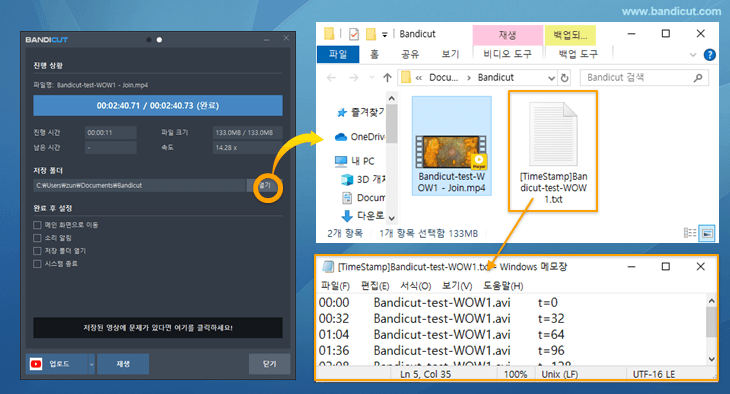Click the 닫기 close button in Bandicut
The image size is (730, 394).
[x=269, y=364]
